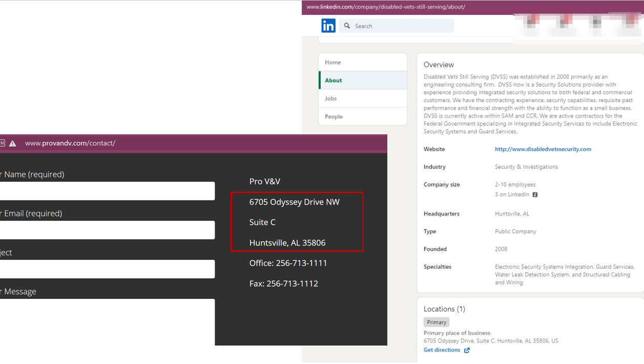Click the Specialties description text
Viewport: 644px width, 364px height.
coord(565,275)
